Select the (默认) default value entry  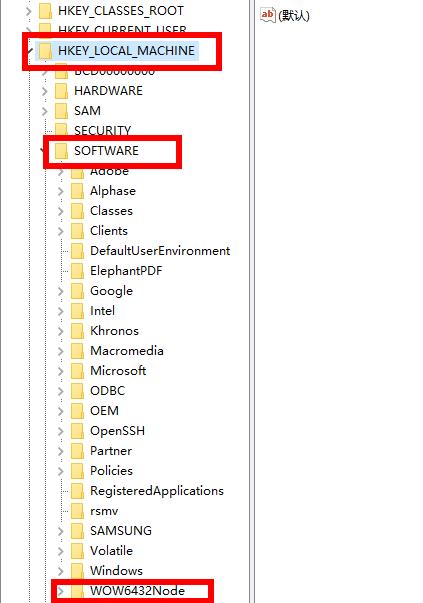click(294, 15)
